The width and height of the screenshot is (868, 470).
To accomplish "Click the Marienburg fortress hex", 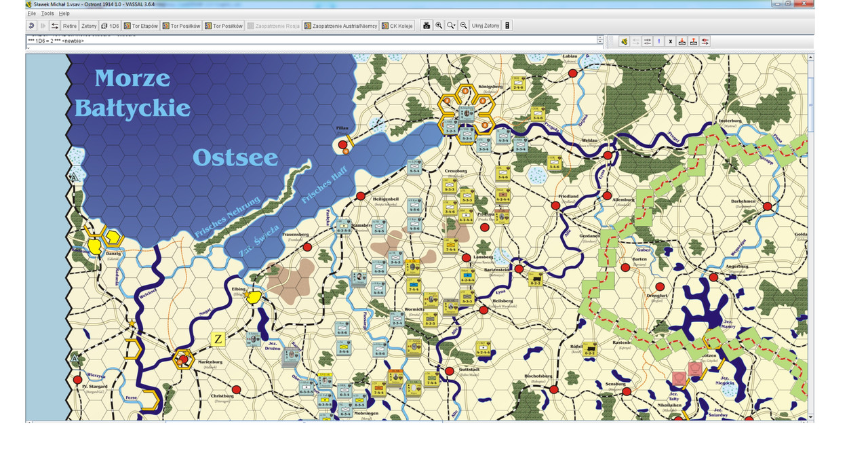I will pos(182,359).
